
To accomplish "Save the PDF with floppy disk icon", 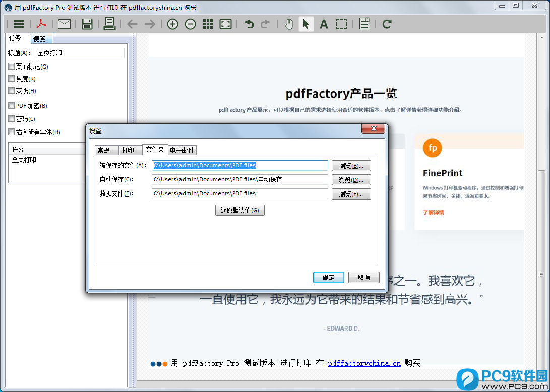I will 87,24.
